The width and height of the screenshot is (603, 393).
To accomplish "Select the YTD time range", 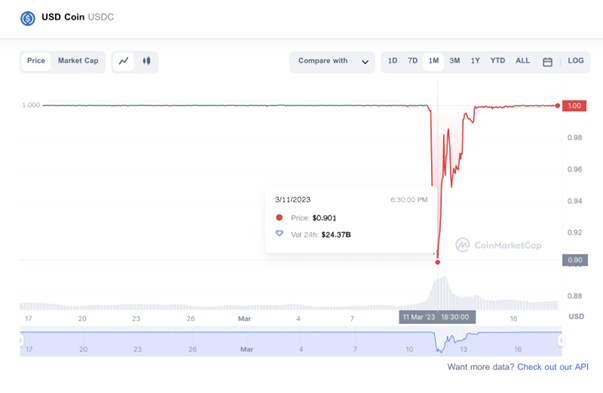I will point(498,61).
